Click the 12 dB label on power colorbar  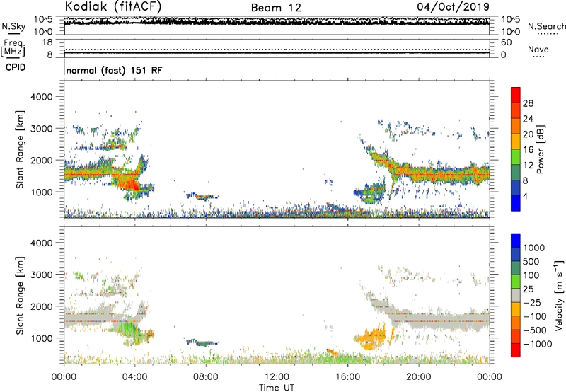[x=528, y=166]
